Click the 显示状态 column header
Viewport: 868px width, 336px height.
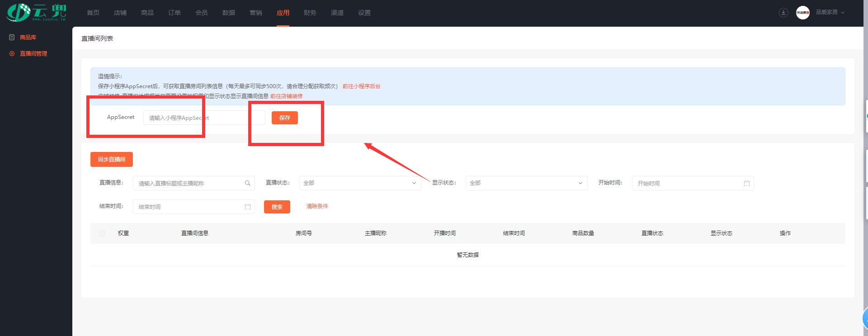[x=722, y=233]
